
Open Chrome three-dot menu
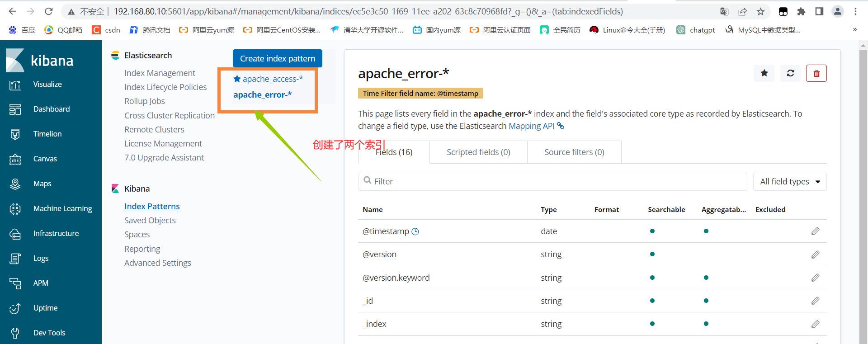[x=855, y=12]
